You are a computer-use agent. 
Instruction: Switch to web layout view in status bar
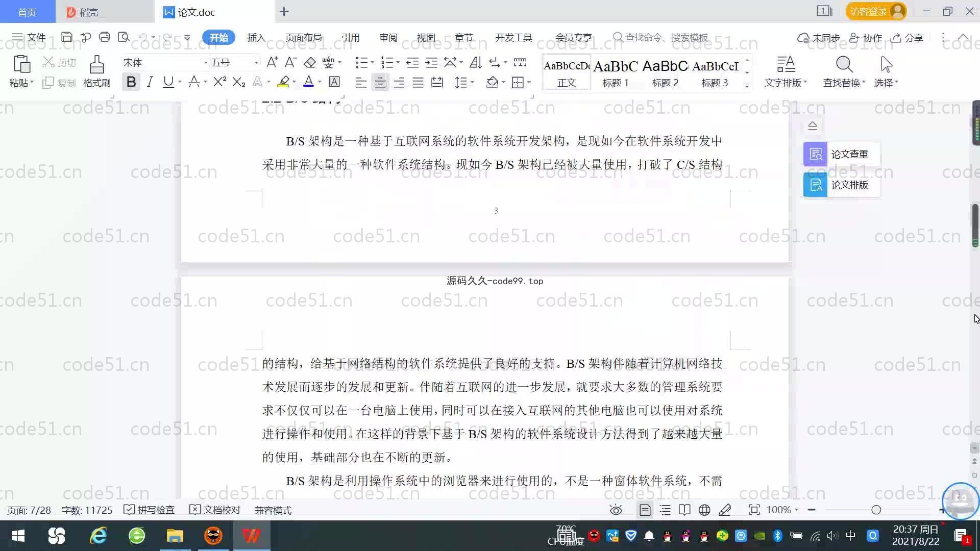click(x=704, y=510)
